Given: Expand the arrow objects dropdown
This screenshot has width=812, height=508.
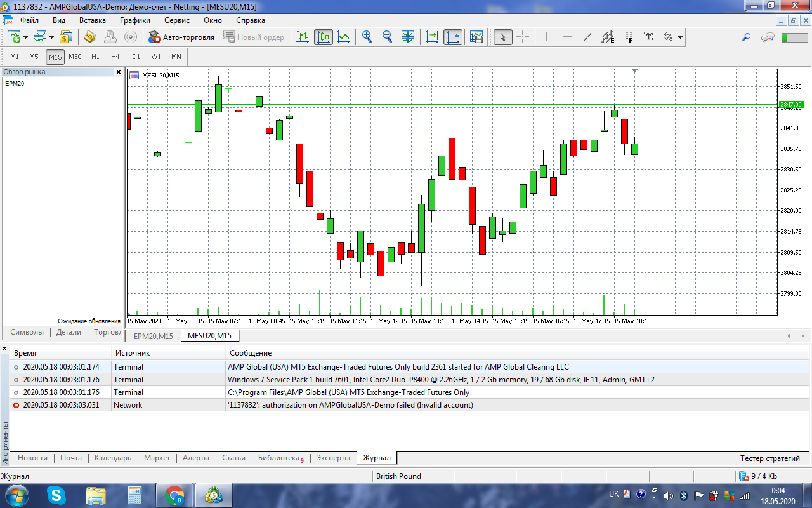Looking at the screenshot, I should tap(680, 37).
